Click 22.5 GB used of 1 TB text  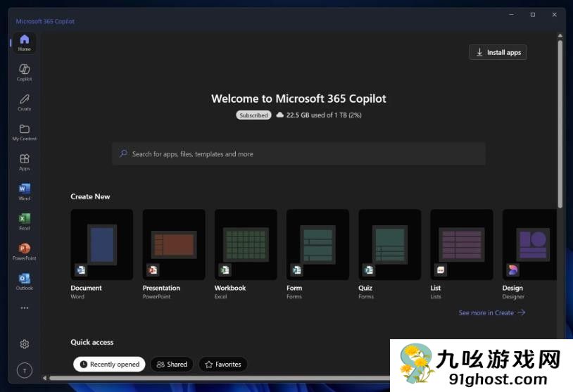pyautogui.click(x=324, y=115)
